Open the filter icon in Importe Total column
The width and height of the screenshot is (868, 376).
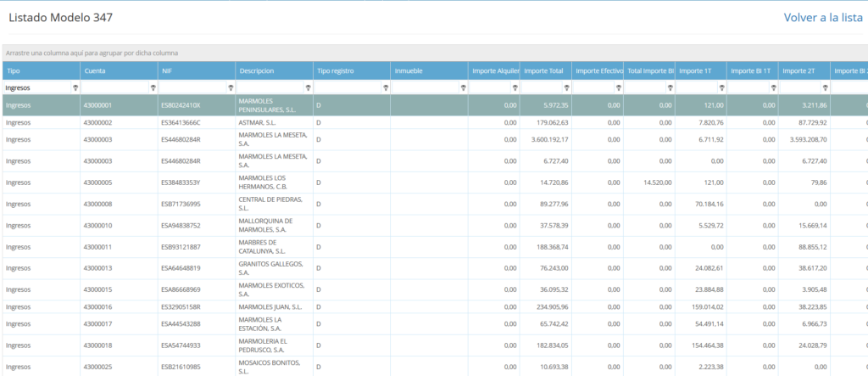click(566, 87)
